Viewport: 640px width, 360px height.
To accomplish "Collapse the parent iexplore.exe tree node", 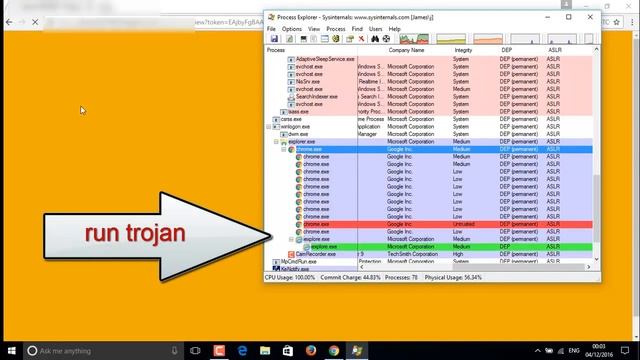I will coord(291,239).
